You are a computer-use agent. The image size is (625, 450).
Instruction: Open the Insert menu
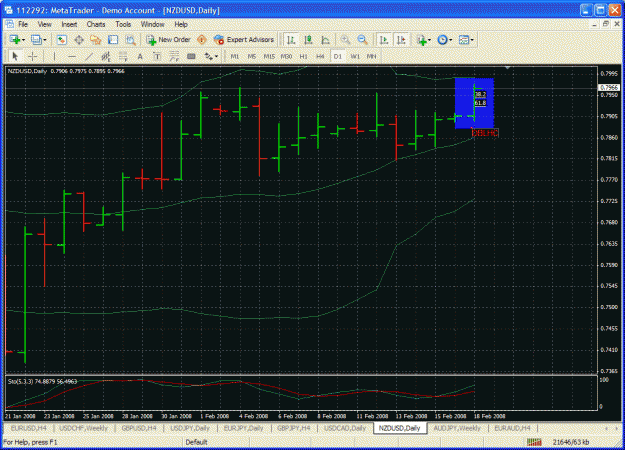pyautogui.click(x=69, y=24)
